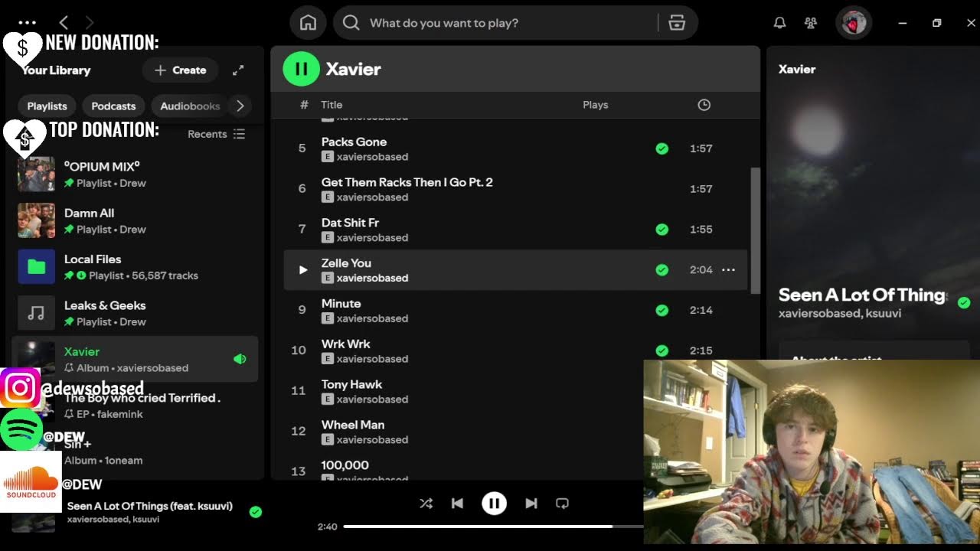Sort tracks by the Title column
Screen dimensions: 980x551
click(x=332, y=105)
